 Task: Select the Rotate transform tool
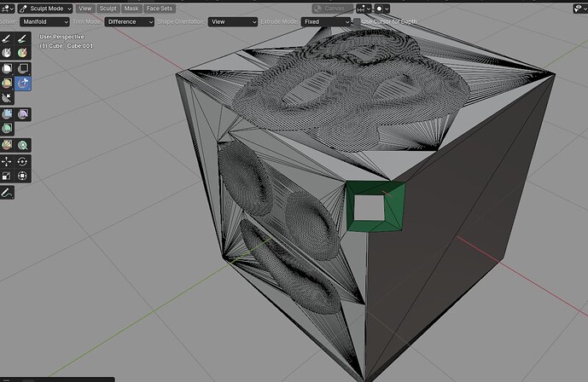[22, 162]
